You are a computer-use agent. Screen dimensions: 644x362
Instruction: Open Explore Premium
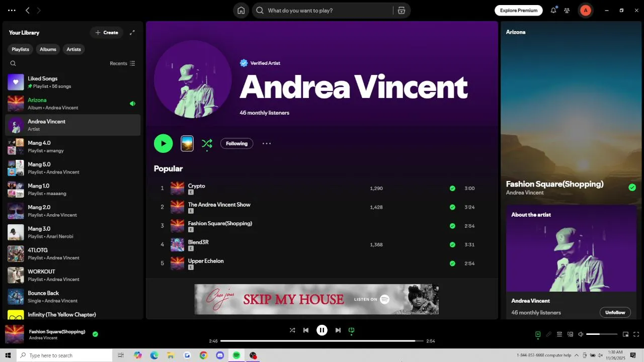519,10
